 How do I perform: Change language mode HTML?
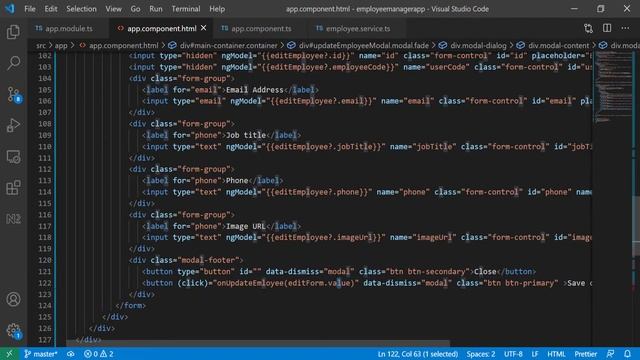tap(556, 354)
